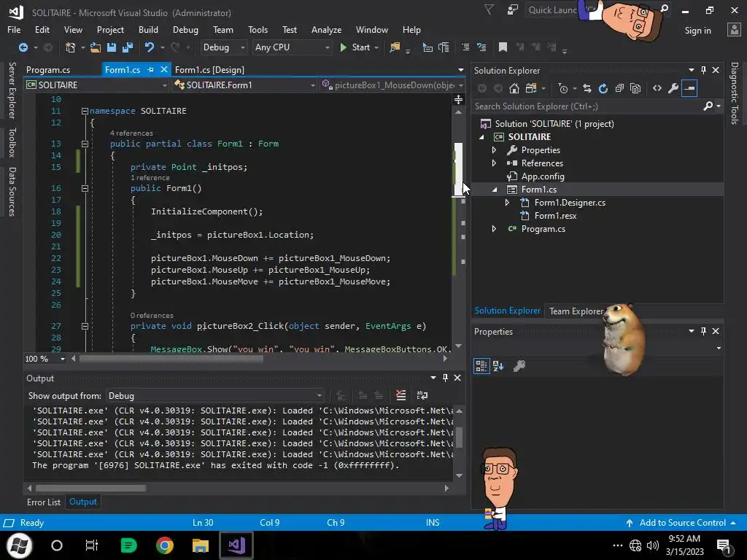Open the Build menu
Screen dimensions: 747x560
[148, 29]
